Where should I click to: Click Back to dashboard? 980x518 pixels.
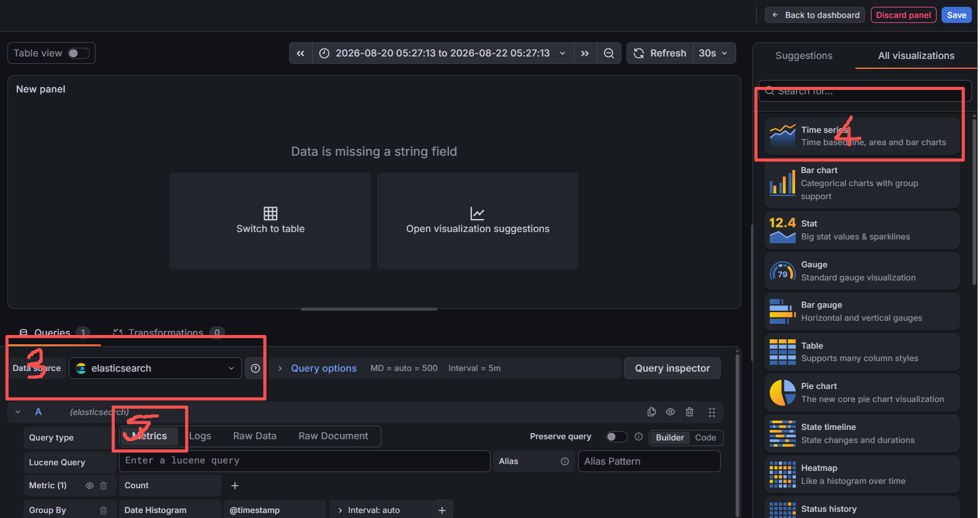point(816,15)
